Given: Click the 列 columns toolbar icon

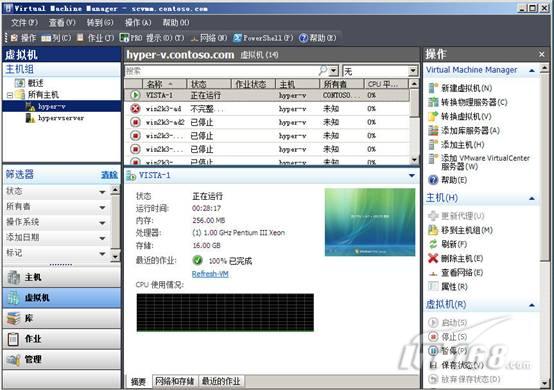Looking at the screenshot, I should click(46, 38).
